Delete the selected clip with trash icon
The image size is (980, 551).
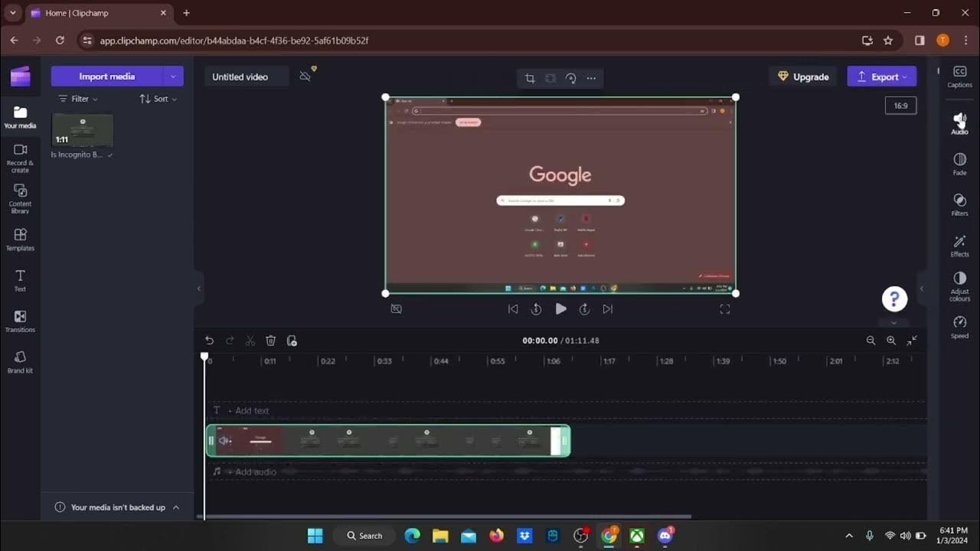[270, 341]
